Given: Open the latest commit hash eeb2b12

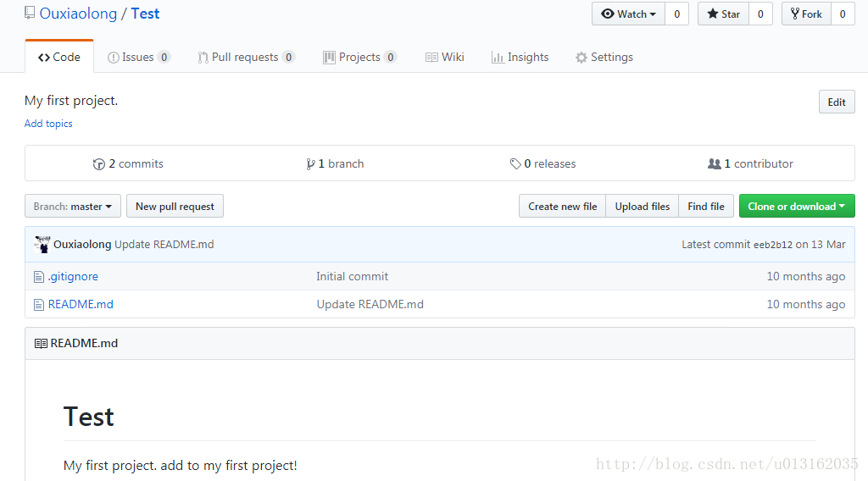Looking at the screenshot, I should [x=773, y=245].
